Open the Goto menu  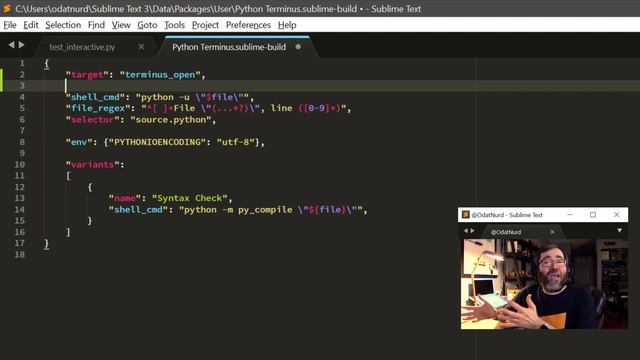tap(147, 25)
